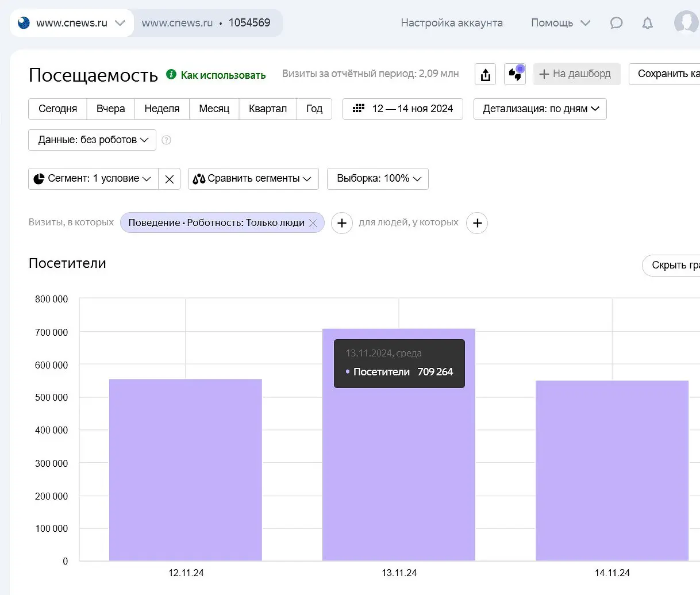Image resolution: width=700 pixels, height=595 pixels.
Task: Click the export/share report icon
Action: [486, 75]
